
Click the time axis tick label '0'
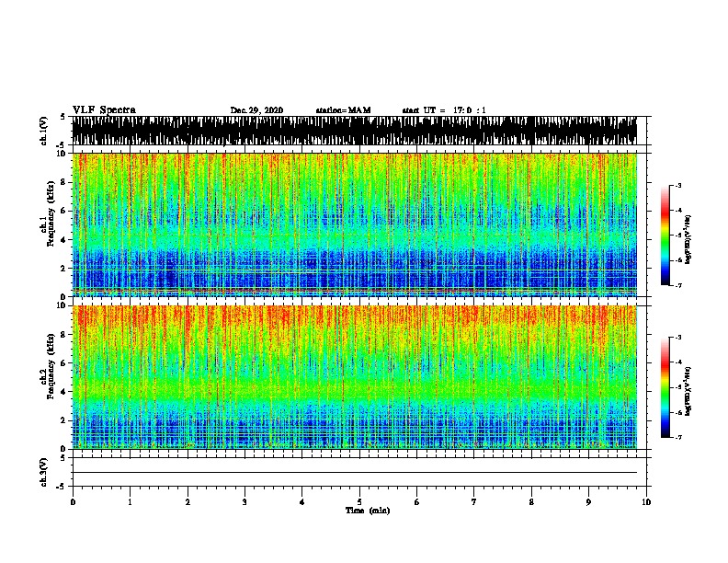73,502
